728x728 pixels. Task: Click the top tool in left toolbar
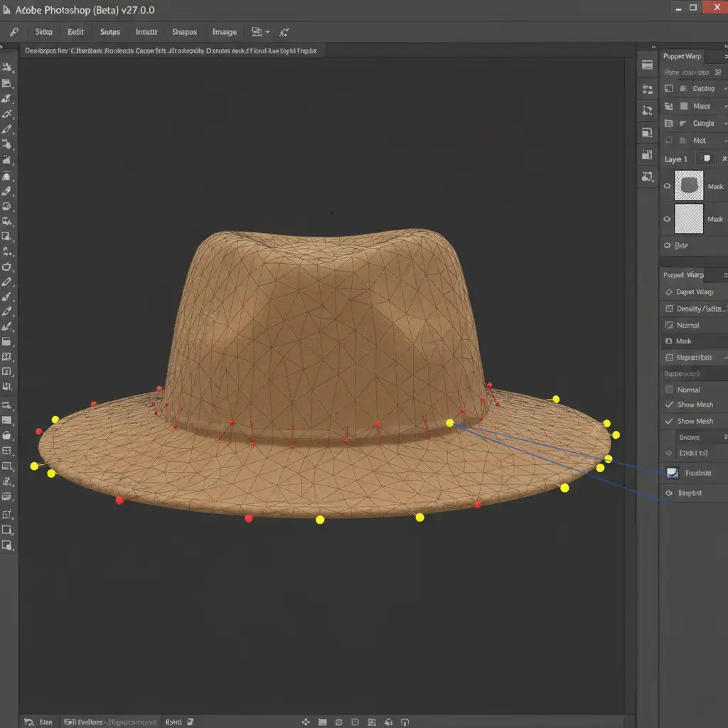7,68
